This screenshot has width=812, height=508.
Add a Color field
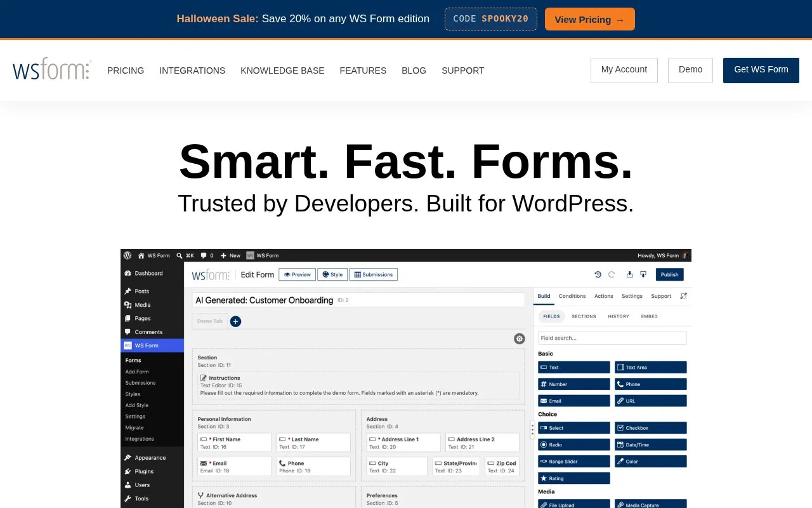click(x=651, y=461)
